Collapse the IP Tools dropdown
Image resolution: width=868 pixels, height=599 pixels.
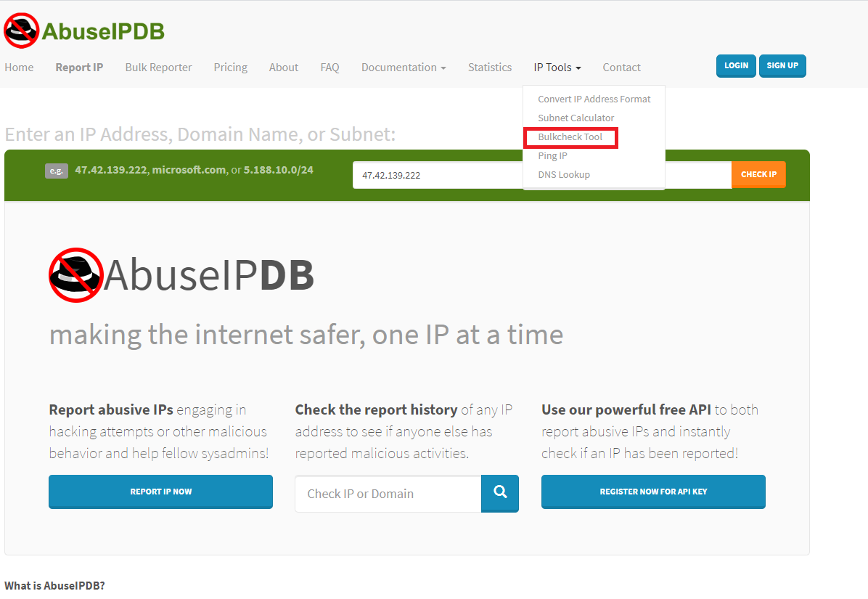click(x=557, y=67)
